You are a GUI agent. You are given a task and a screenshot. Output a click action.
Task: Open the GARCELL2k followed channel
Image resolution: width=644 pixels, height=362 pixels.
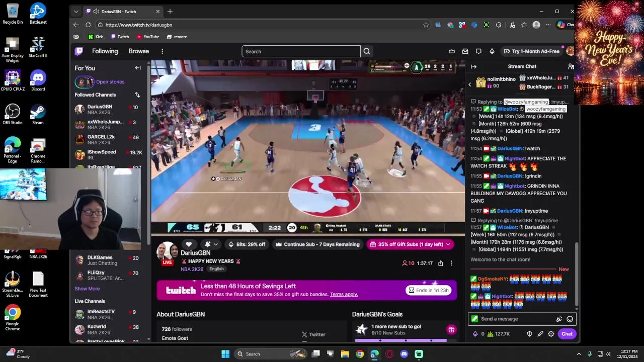point(108,139)
